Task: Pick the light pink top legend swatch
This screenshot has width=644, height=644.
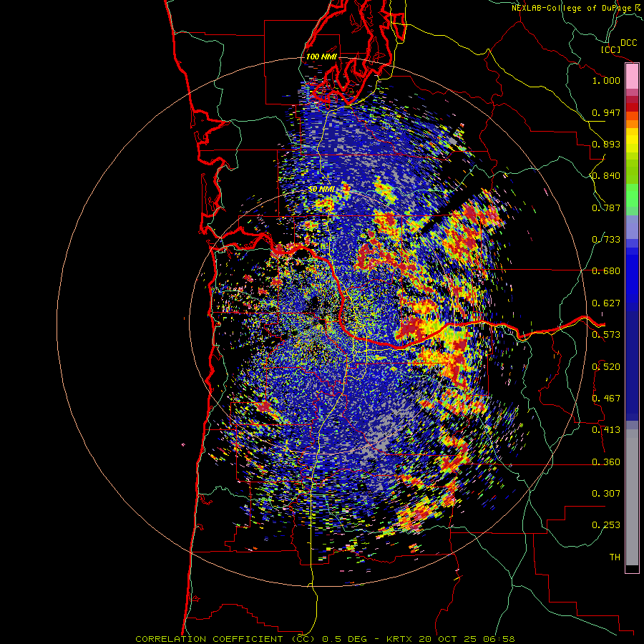Action: (632, 77)
